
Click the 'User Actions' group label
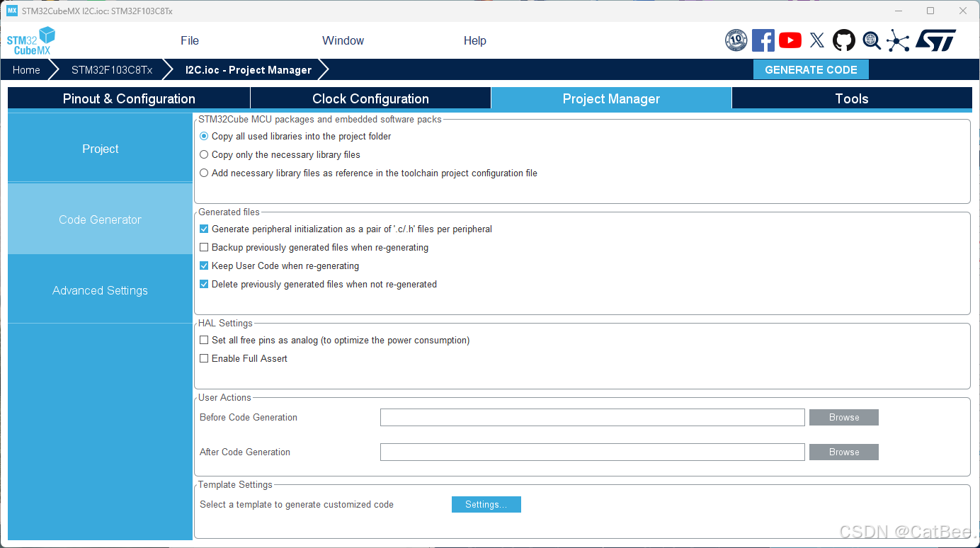[224, 397]
